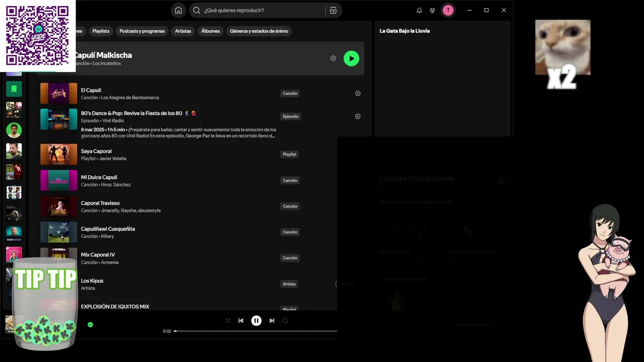Screen dimensions: 644x362
Task: Toggle shuffle in the player bar
Action: tap(228, 321)
